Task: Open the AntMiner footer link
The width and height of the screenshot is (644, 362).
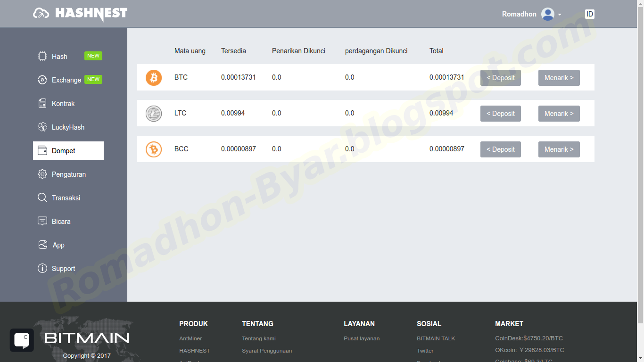Action: pos(190,338)
